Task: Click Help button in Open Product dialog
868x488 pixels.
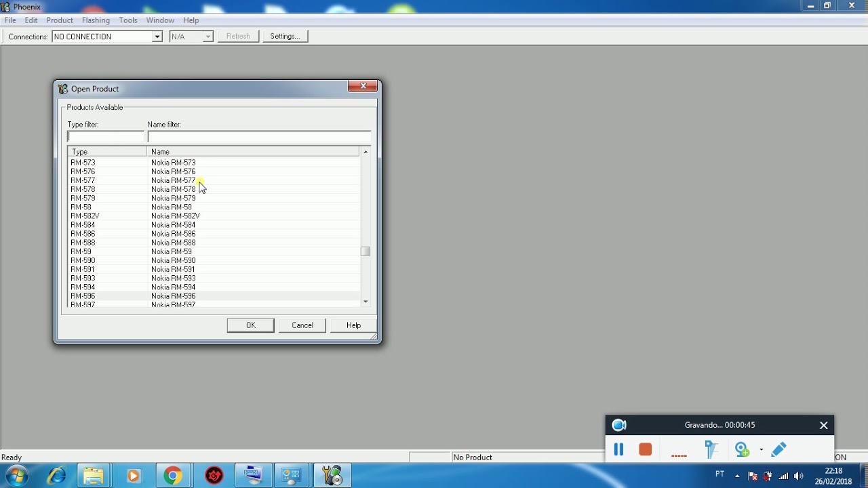Action: click(353, 325)
